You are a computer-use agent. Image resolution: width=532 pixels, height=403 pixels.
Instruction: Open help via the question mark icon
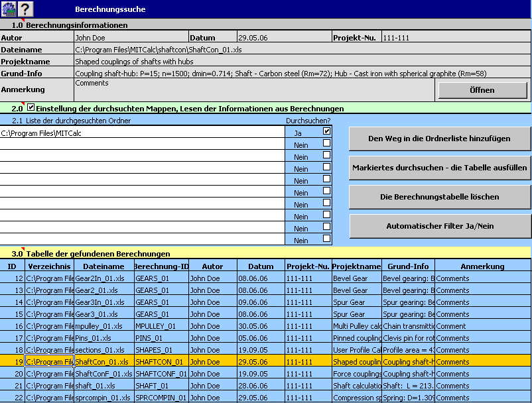(25, 9)
